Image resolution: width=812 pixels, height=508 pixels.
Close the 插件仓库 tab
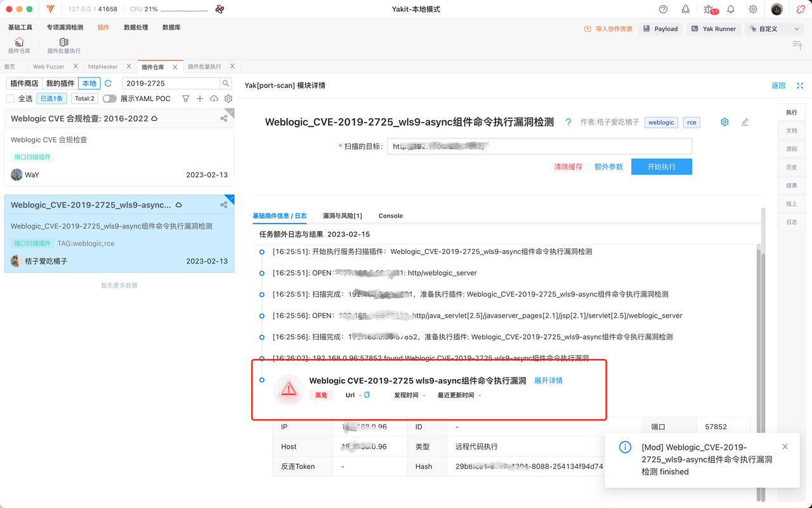175,67
